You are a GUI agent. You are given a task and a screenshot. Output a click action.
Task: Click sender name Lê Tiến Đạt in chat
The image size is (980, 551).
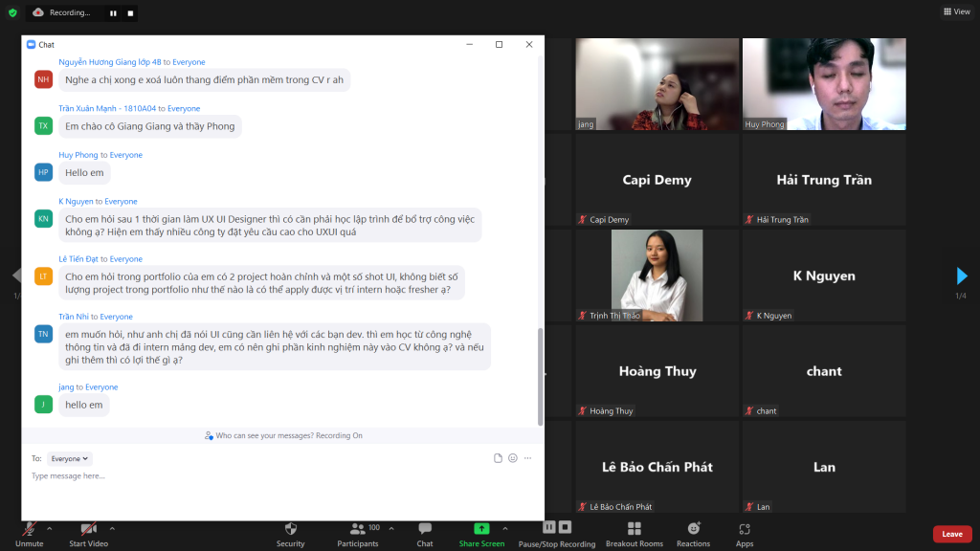point(78,258)
